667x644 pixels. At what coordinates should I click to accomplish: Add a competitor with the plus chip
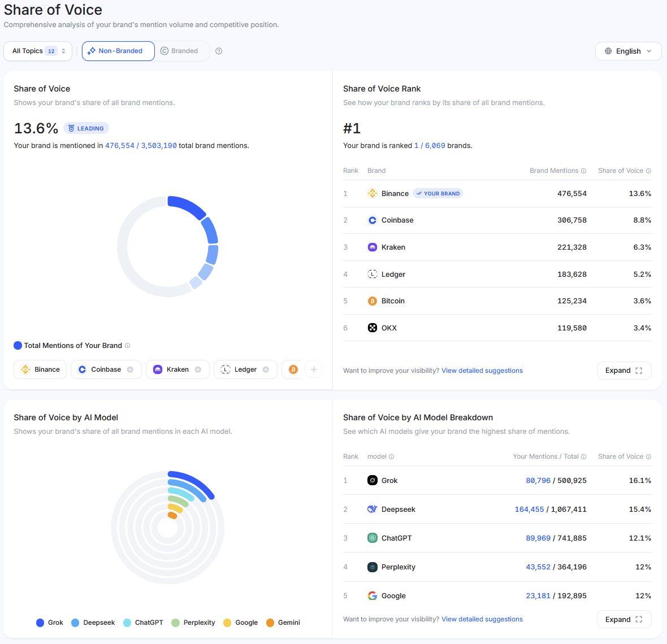click(314, 369)
